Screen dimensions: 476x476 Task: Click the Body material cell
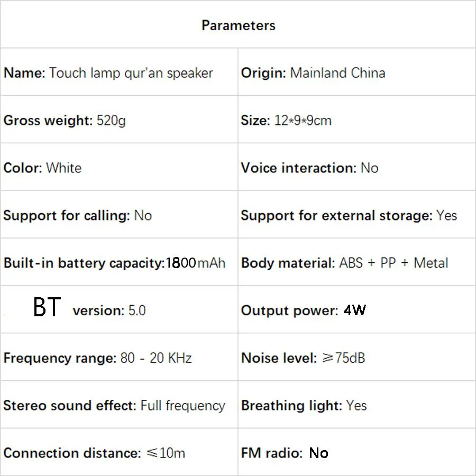pos(344,263)
